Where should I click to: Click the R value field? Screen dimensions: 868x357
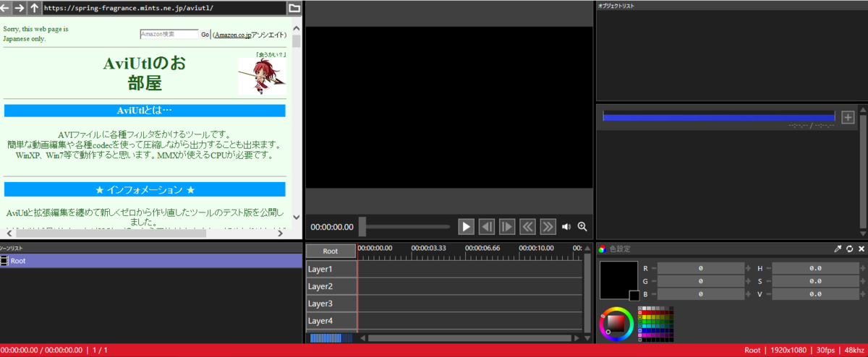pos(701,268)
